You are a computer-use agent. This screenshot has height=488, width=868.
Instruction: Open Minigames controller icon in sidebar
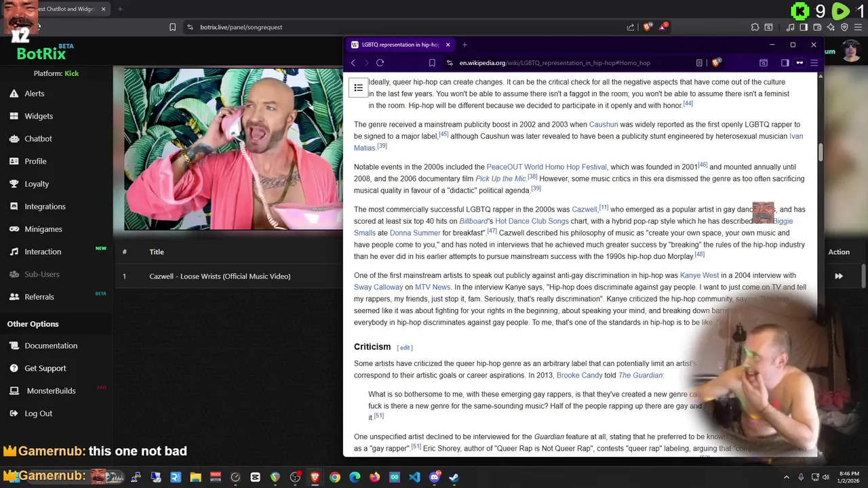(14, 229)
